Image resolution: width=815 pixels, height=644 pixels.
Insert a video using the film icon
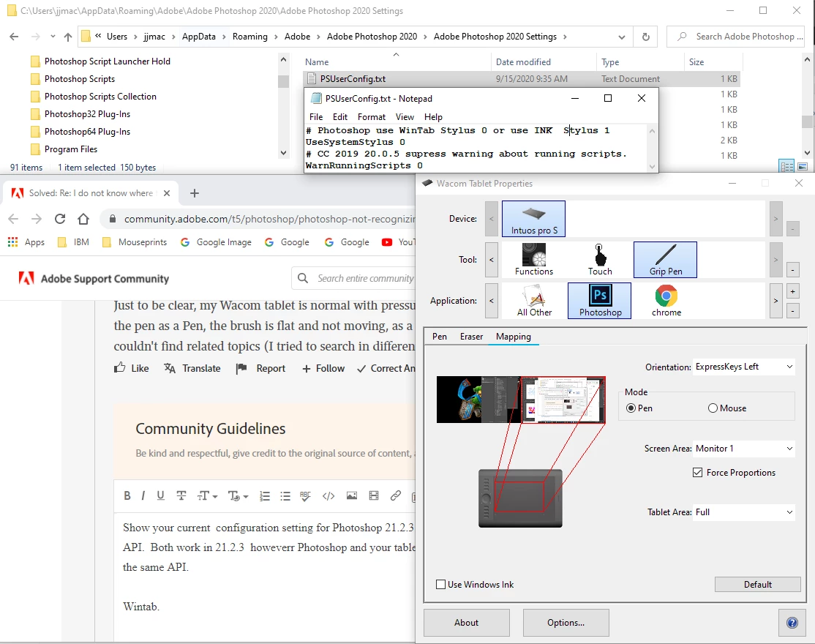tap(374, 495)
